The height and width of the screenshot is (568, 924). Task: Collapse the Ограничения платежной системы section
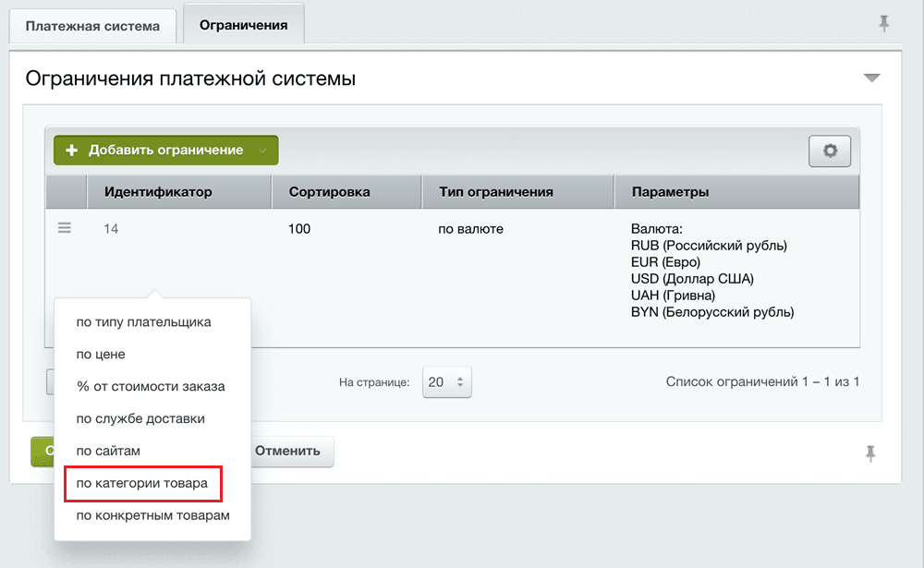871,79
